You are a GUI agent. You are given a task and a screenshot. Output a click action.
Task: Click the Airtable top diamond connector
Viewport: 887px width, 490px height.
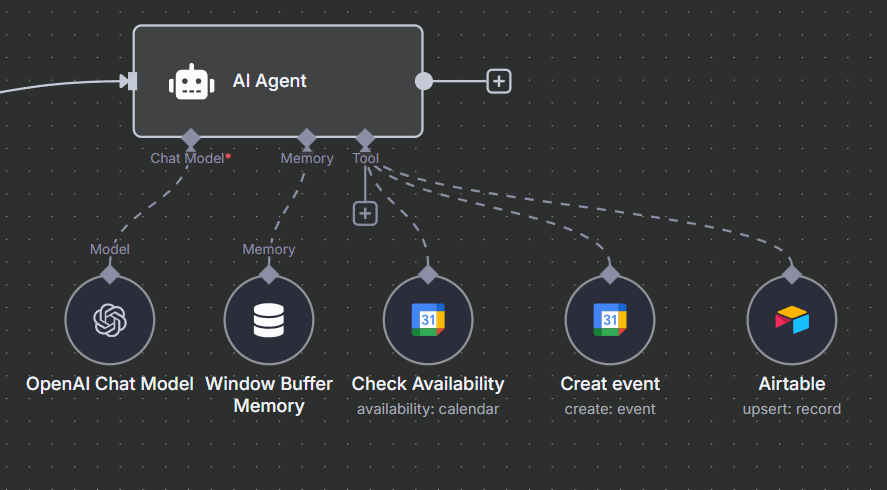[x=792, y=275]
